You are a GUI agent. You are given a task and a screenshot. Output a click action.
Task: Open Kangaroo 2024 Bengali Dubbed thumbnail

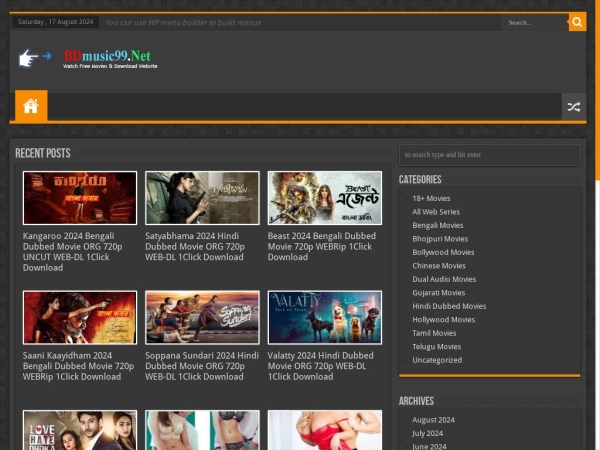80,198
